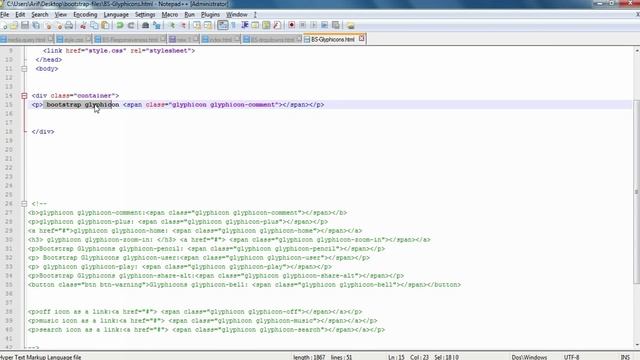The width and height of the screenshot is (640, 360).
Task: Click the Dos\Windows status bar field
Action: point(529,357)
